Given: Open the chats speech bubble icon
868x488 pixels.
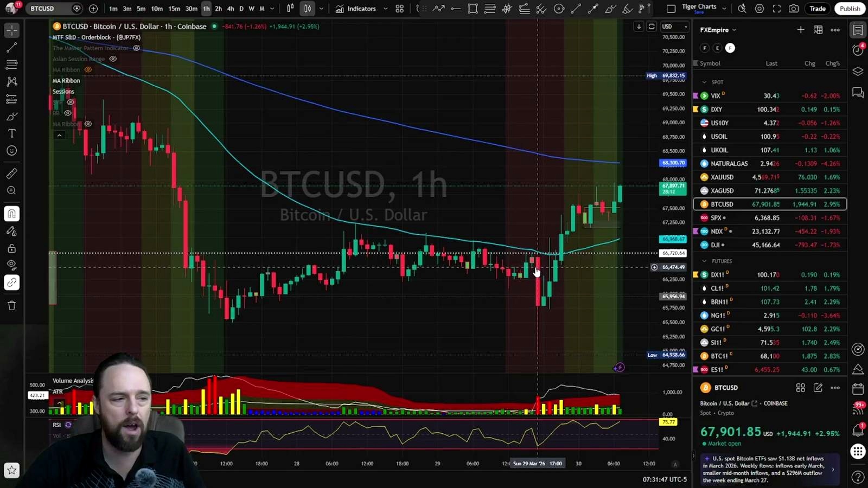Looking at the screenshot, I should point(858,93).
